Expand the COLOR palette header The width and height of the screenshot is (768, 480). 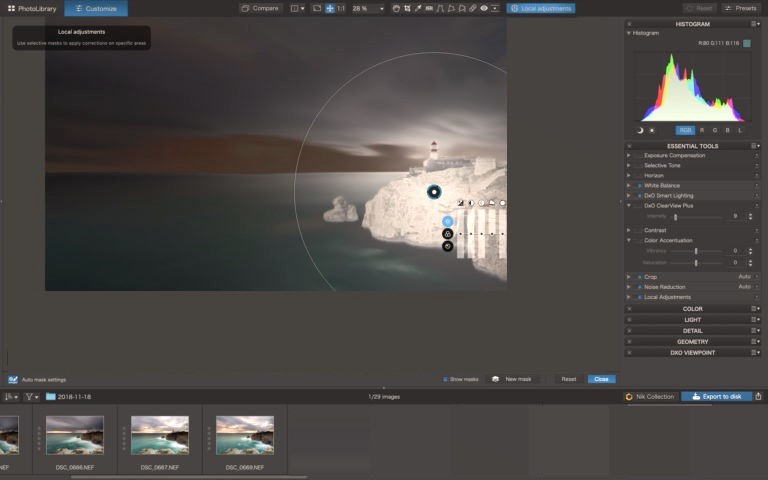[x=692, y=309]
